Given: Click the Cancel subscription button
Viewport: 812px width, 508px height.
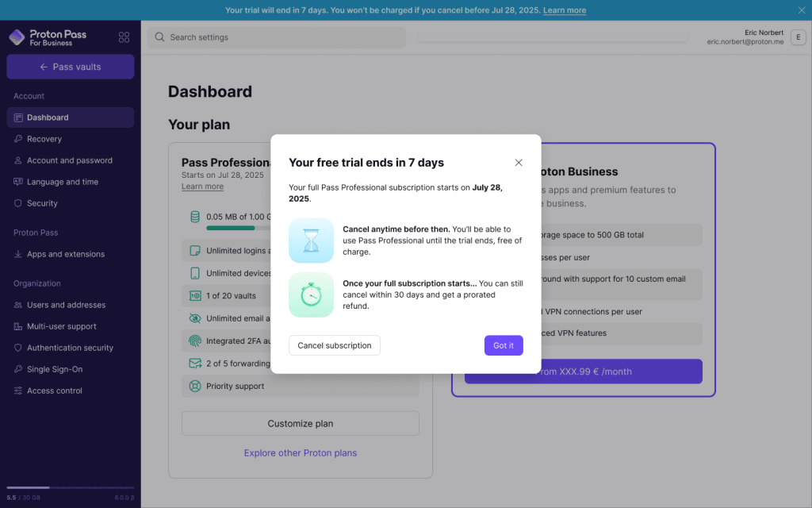Looking at the screenshot, I should point(334,345).
